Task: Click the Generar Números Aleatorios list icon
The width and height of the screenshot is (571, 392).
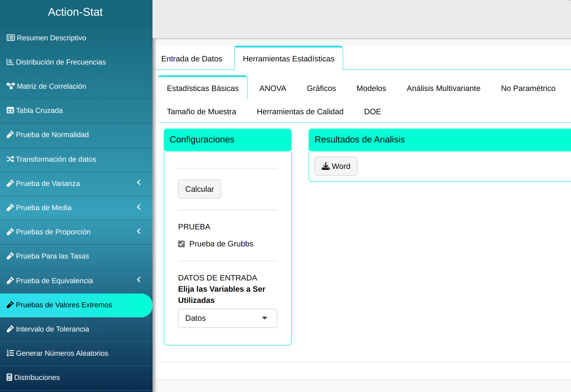Action: point(10,353)
